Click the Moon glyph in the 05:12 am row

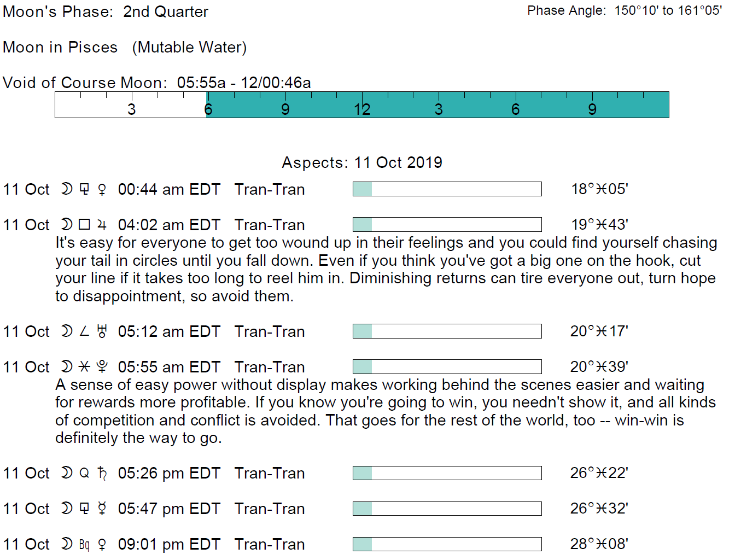tap(67, 331)
